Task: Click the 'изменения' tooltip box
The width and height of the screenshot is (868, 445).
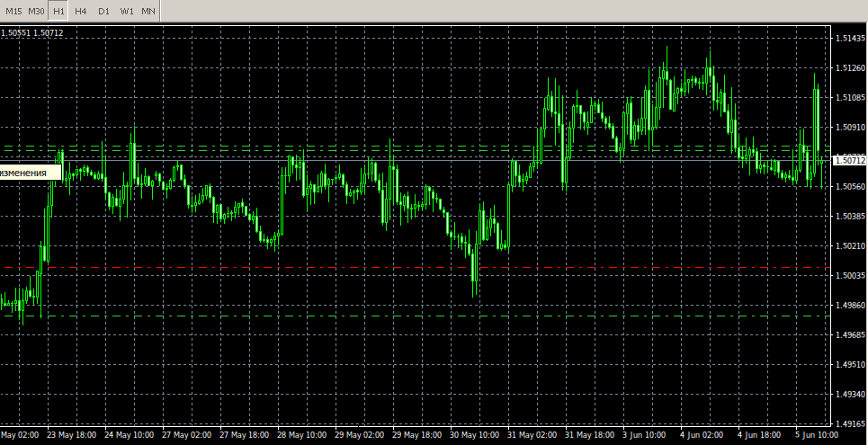Action: (31, 173)
